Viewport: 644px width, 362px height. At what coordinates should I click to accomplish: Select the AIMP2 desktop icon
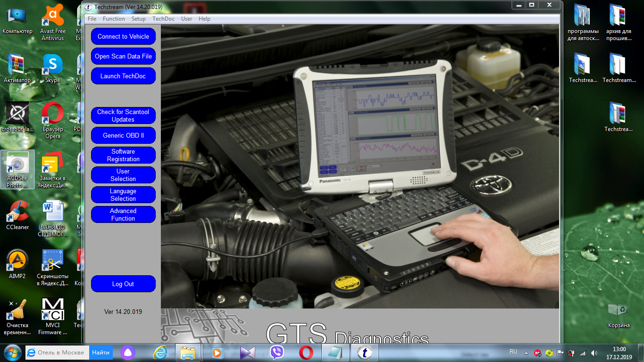point(17,265)
